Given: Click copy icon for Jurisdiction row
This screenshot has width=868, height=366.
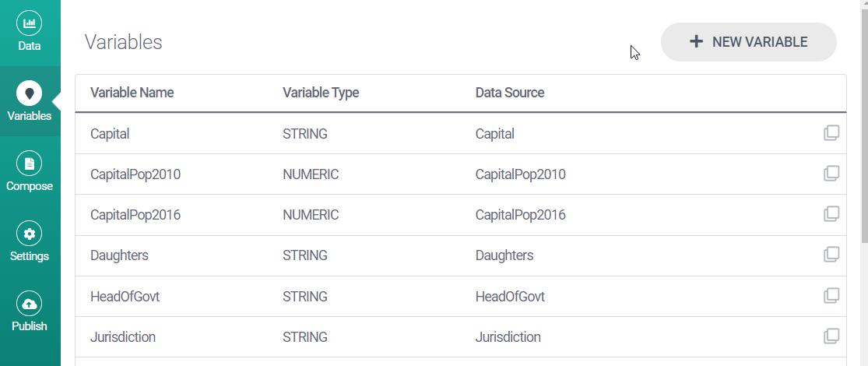Looking at the screenshot, I should 831,336.
